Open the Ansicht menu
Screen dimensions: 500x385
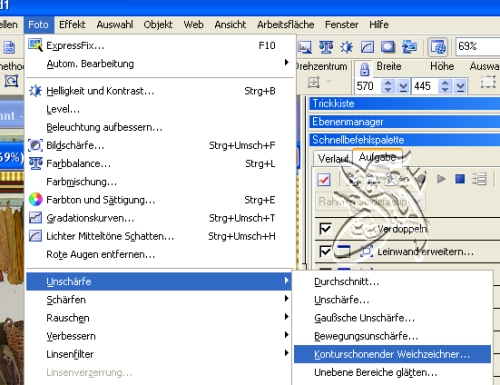(230, 25)
